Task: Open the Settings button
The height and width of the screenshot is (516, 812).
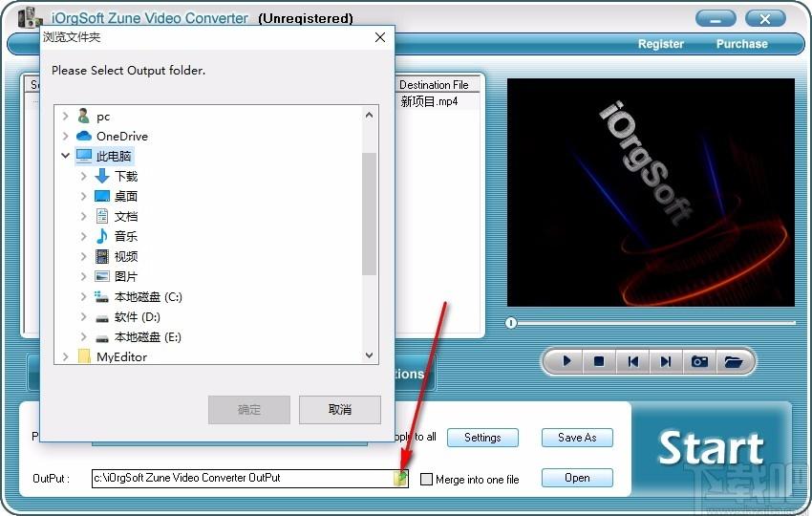Action: pyautogui.click(x=482, y=438)
